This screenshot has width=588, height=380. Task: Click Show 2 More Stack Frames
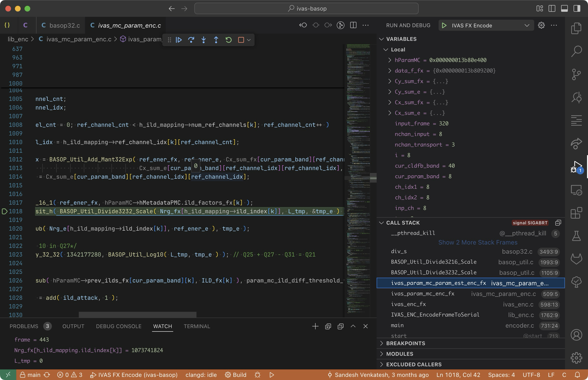pyautogui.click(x=478, y=242)
